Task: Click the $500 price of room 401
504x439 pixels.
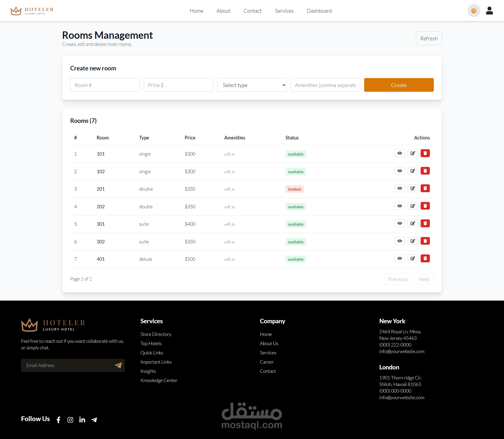Action: (190, 259)
